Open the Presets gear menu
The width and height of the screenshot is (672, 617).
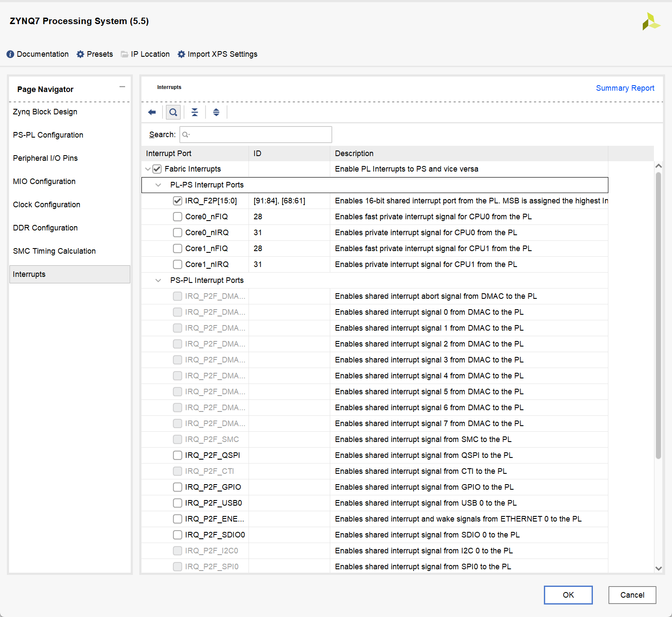(x=80, y=54)
